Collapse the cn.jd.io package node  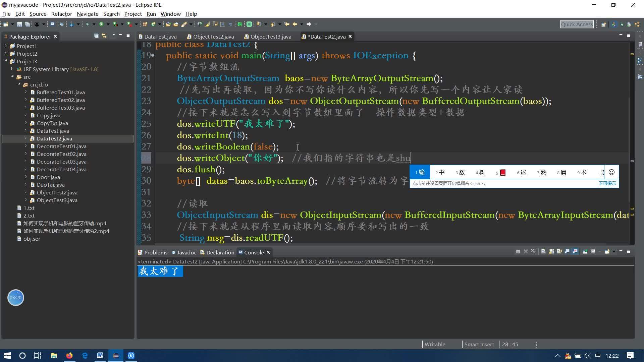(19, 84)
